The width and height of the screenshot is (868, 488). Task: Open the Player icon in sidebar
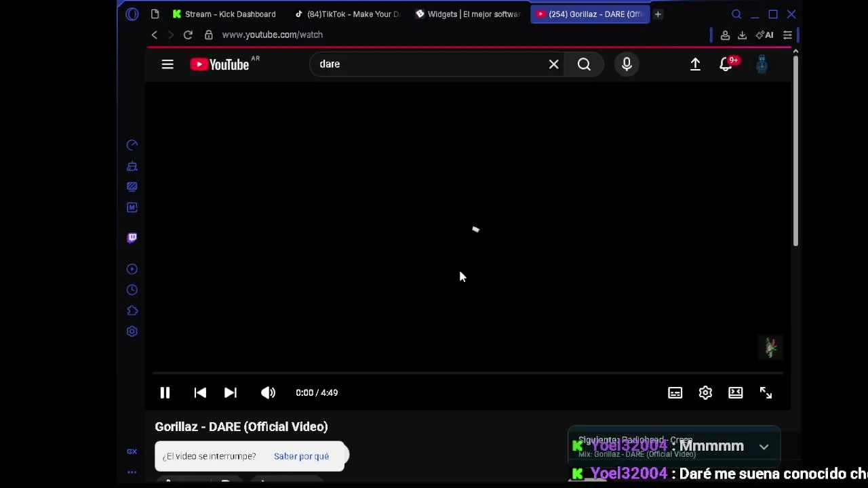click(x=132, y=269)
